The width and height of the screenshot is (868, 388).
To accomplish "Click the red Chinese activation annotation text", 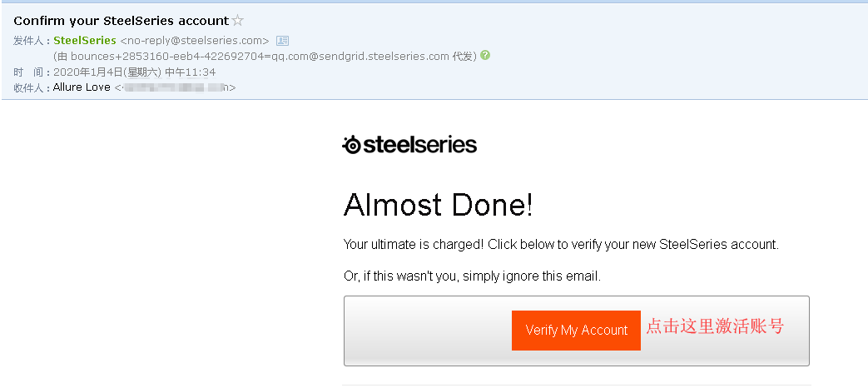I will point(715,326).
